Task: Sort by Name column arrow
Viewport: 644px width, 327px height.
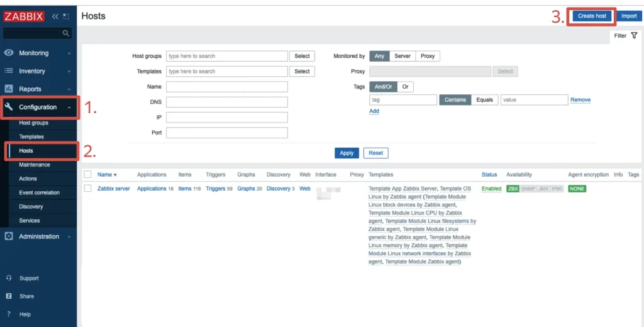Action: (x=115, y=175)
